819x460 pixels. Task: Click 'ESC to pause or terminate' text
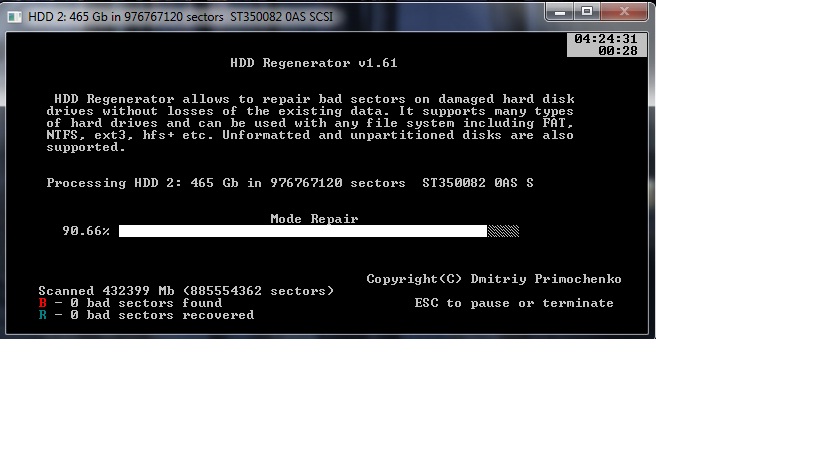click(514, 303)
